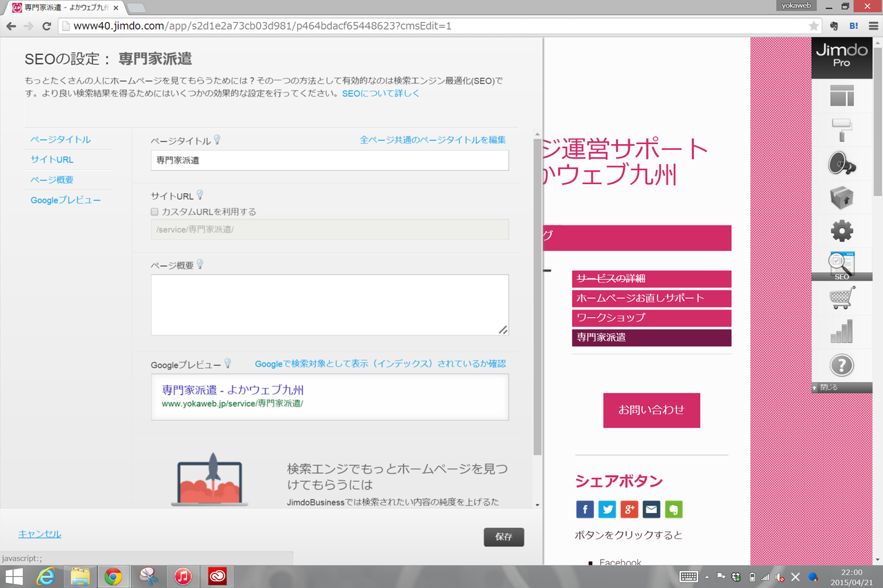Open the Jimdo layout templates icon

pos(842,96)
